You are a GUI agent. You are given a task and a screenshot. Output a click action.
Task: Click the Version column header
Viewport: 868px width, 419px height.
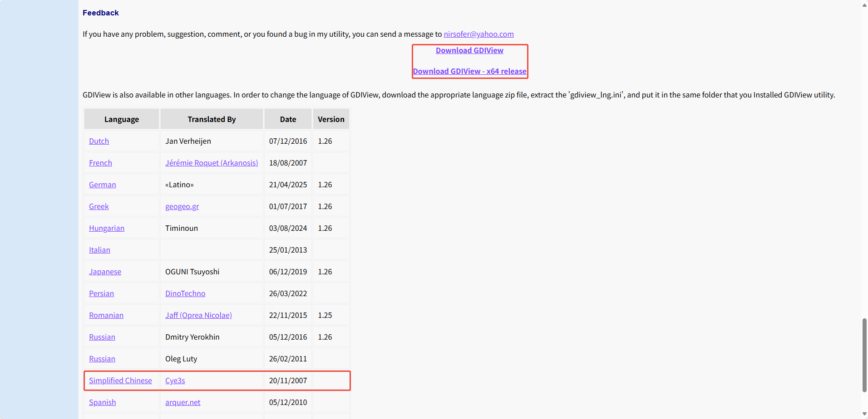click(331, 119)
